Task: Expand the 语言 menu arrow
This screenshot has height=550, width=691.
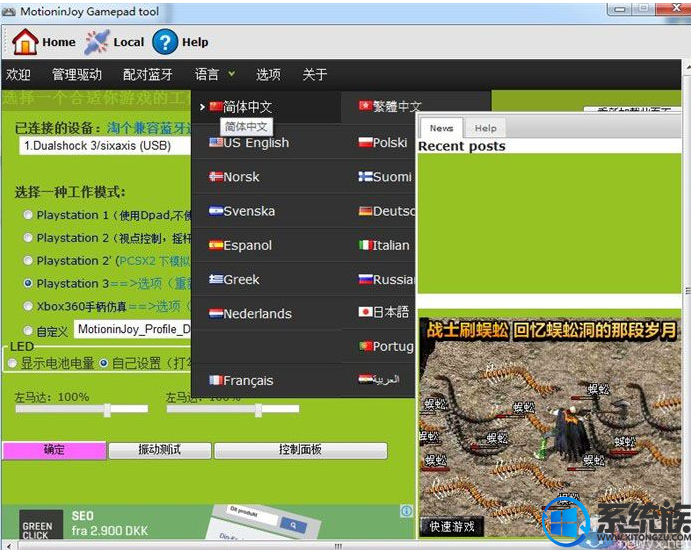Action: tap(231, 74)
